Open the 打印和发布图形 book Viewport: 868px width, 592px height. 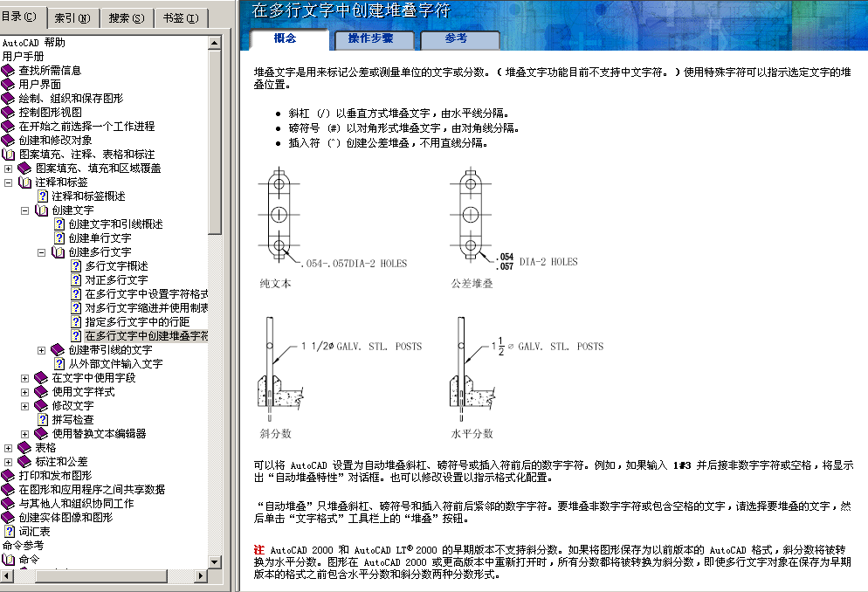click(55, 476)
